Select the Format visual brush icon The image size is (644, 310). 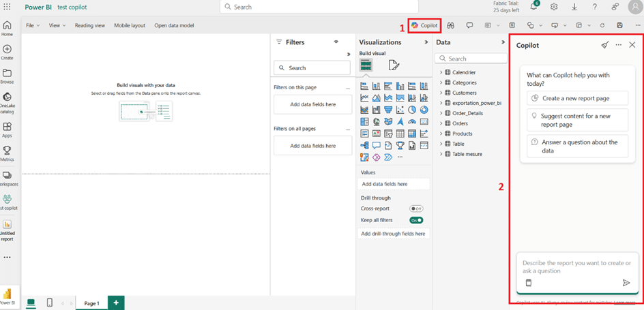tap(394, 65)
